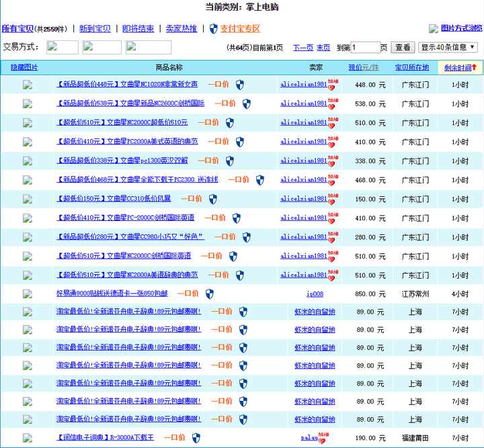Click the page number input field
The width and height of the screenshot is (484, 448).
click(x=366, y=48)
